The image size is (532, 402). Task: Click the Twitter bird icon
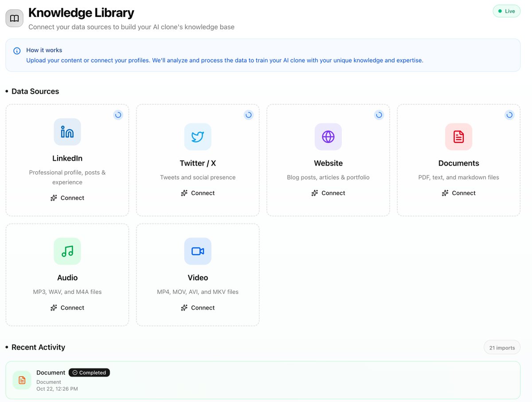click(x=198, y=137)
